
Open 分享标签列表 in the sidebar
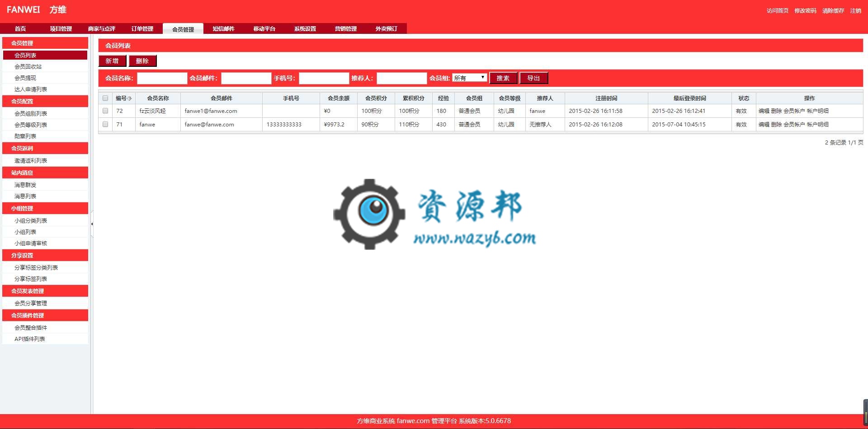click(45, 279)
